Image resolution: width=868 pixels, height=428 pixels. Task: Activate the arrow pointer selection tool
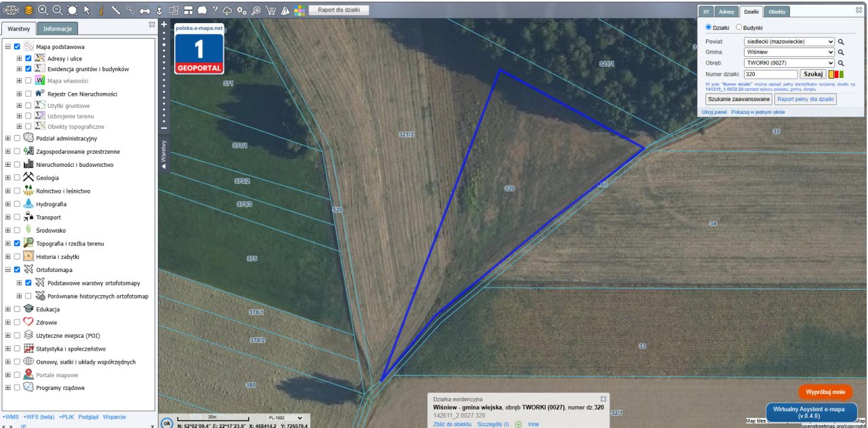87,10
